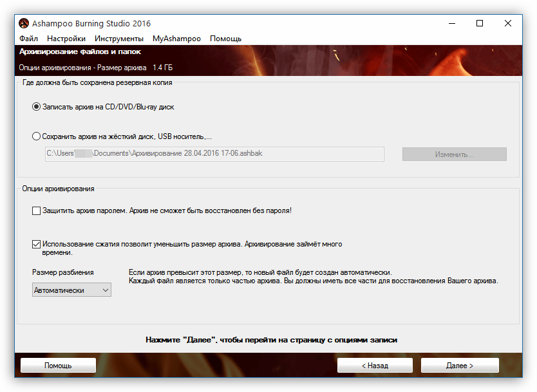Screen dimensions: 537x392
Task: Click the Помощь button at the bottom
Action: click(58, 366)
